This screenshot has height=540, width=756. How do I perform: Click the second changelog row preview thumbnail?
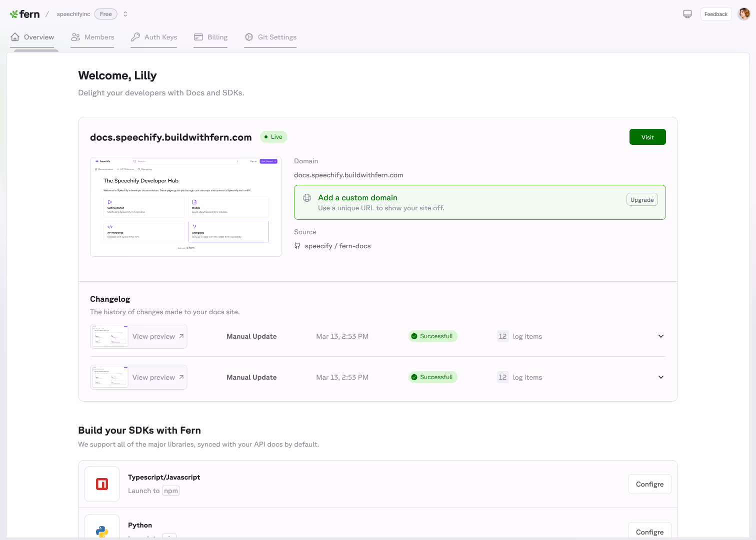[x=110, y=377]
